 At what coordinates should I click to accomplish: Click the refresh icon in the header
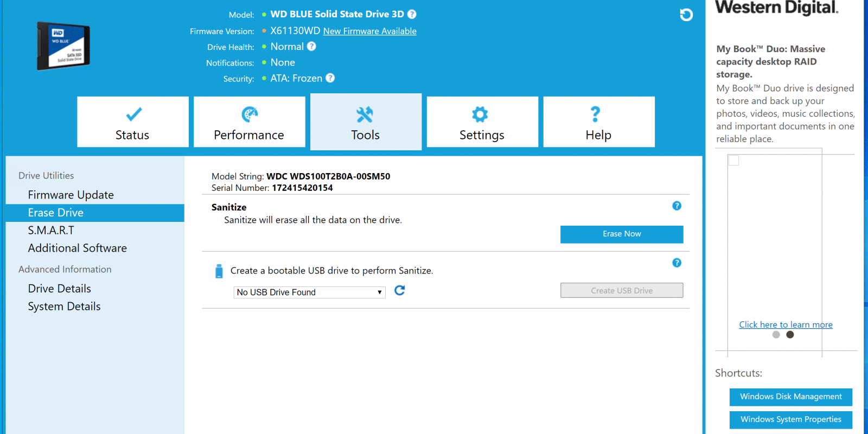point(686,15)
